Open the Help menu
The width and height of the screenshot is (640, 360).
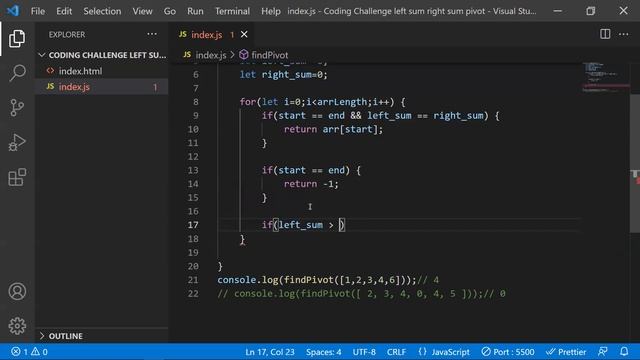pyautogui.click(x=271, y=11)
